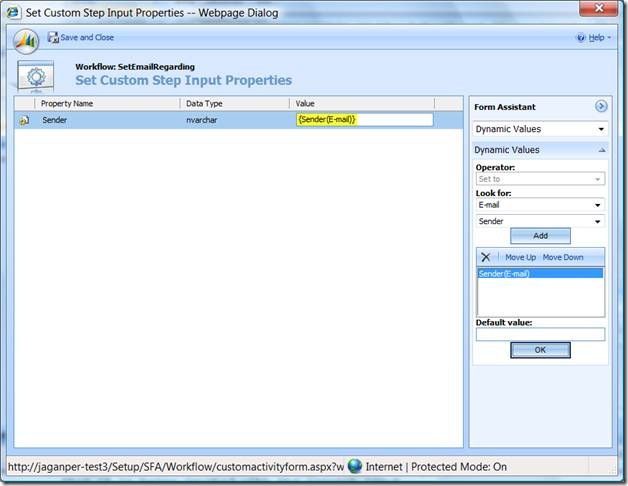Open the Help menu
This screenshot has width=628, height=486.
coord(597,38)
